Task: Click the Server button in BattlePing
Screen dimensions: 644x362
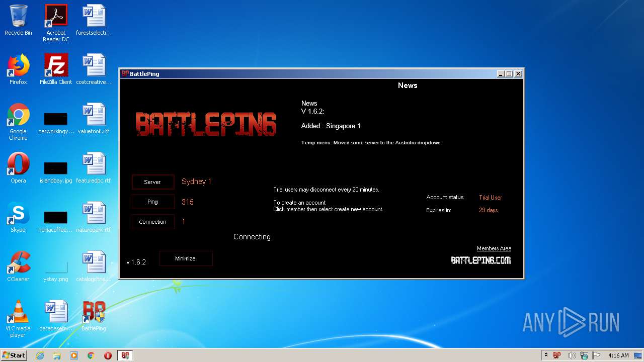Action: 152,182
